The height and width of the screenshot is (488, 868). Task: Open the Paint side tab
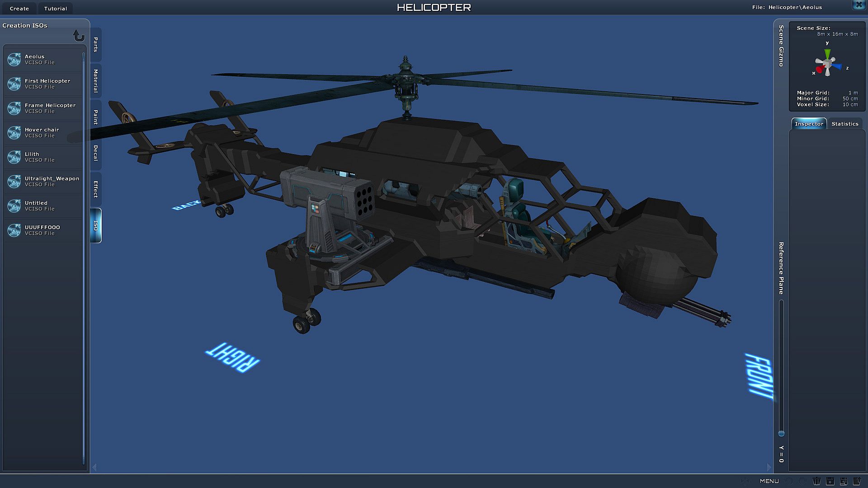click(x=96, y=117)
